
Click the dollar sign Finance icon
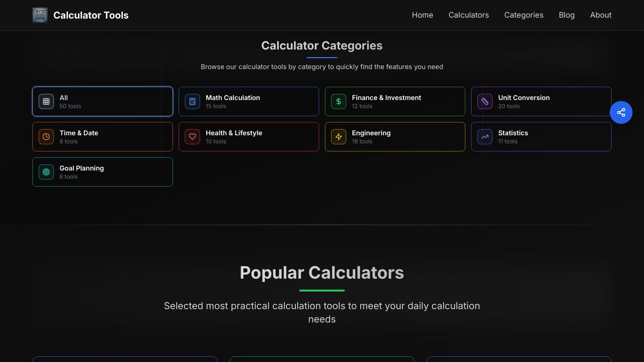(339, 101)
